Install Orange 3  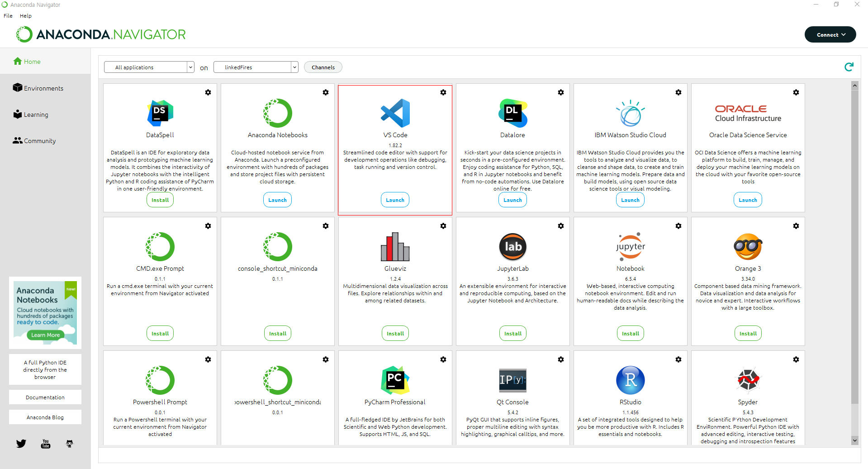point(748,334)
